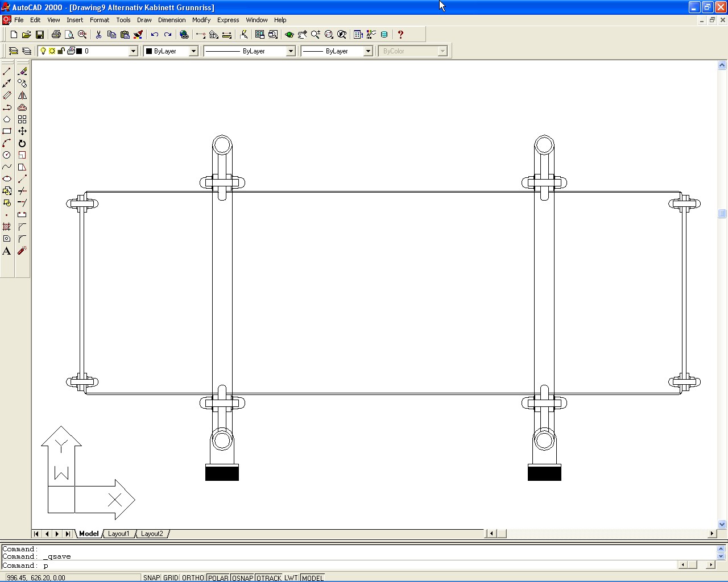Select the Polygon draw tool
This screenshot has width=728, height=582.
click(x=7, y=119)
